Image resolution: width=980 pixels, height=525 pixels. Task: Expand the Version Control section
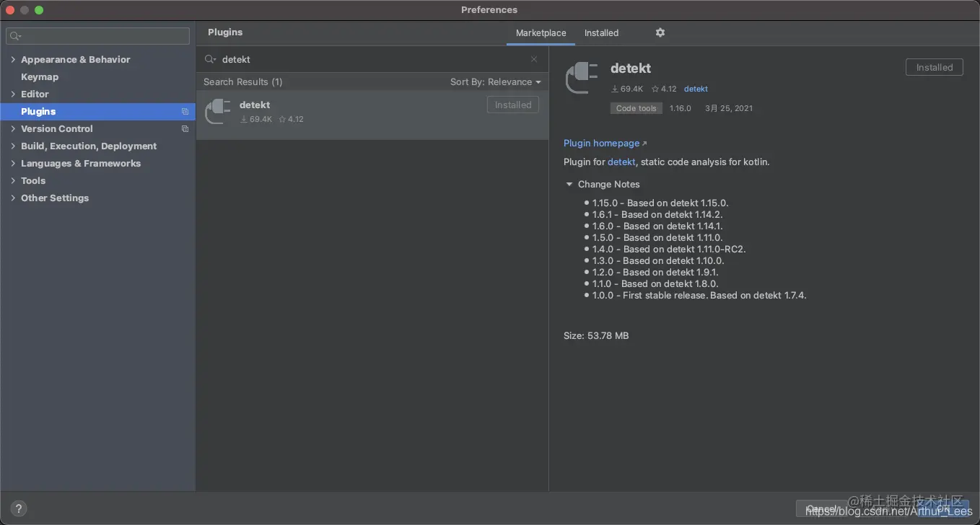(x=13, y=129)
